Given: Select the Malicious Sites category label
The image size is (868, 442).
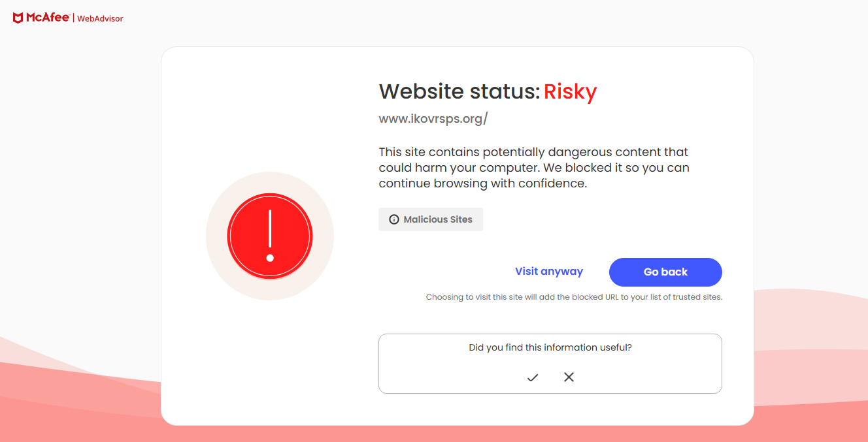Looking at the screenshot, I should pos(438,220).
